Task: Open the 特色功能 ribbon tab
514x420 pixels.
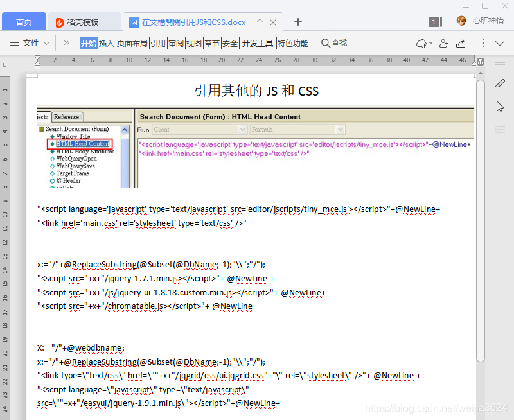Action: (293, 43)
